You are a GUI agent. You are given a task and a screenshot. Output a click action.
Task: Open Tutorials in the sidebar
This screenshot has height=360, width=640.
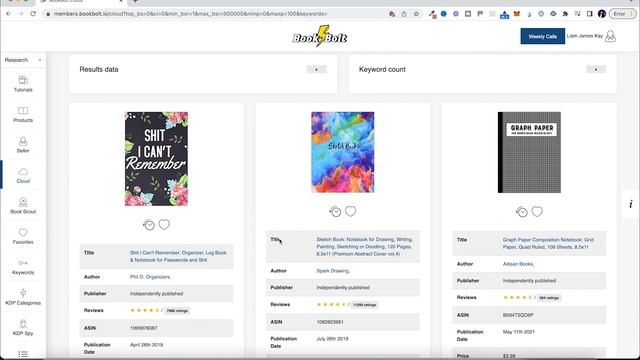(x=23, y=84)
